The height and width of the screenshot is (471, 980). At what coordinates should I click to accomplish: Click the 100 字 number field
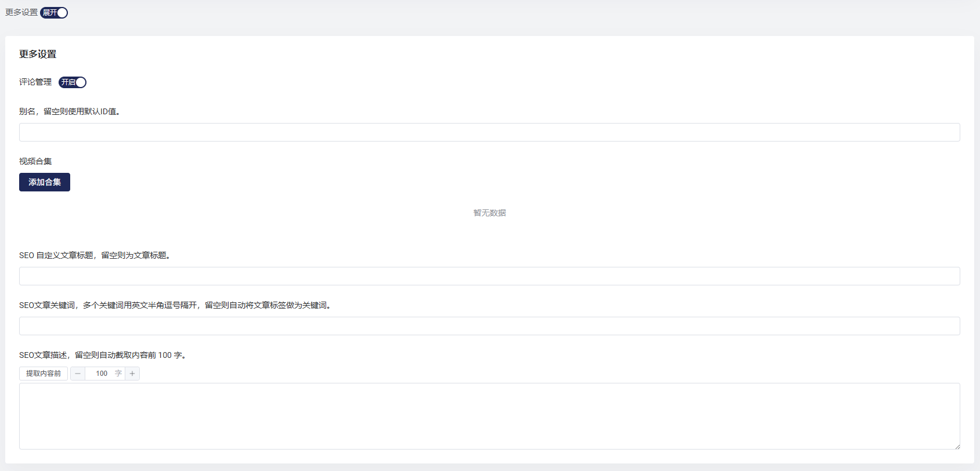[x=105, y=374]
